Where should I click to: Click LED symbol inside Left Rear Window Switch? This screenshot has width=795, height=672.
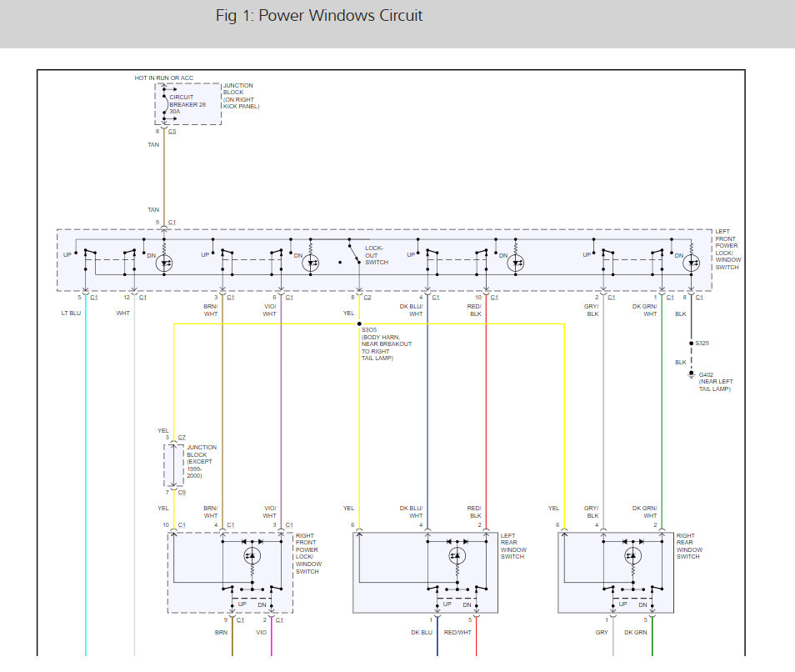point(456,554)
